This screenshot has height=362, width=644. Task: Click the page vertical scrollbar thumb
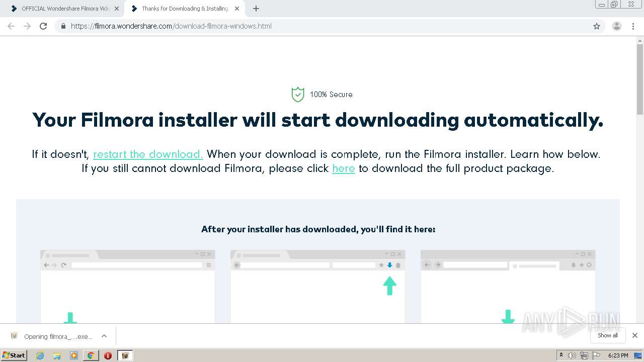[x=640, y=79]
